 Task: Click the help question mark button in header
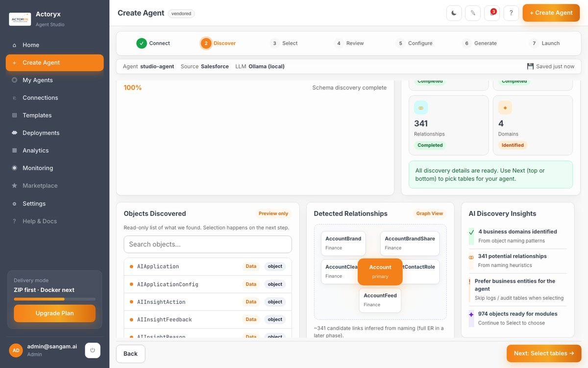tap(511, 13)
